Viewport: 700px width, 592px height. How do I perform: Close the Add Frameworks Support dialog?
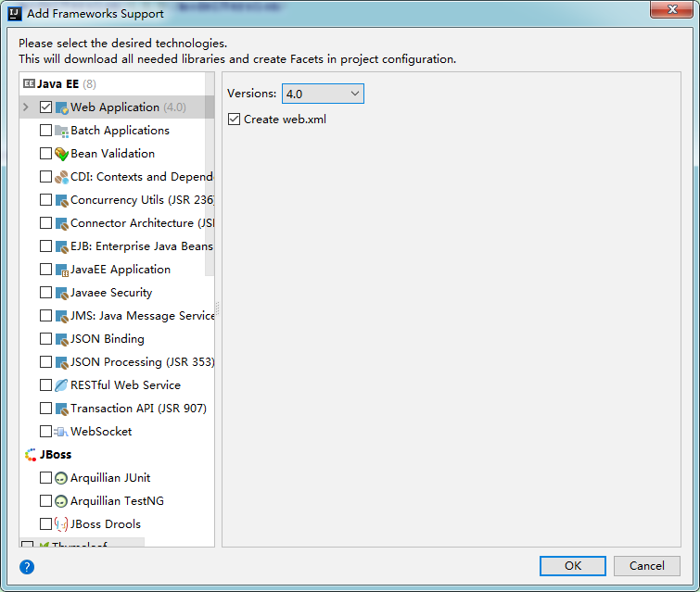[x=672, y=9]
